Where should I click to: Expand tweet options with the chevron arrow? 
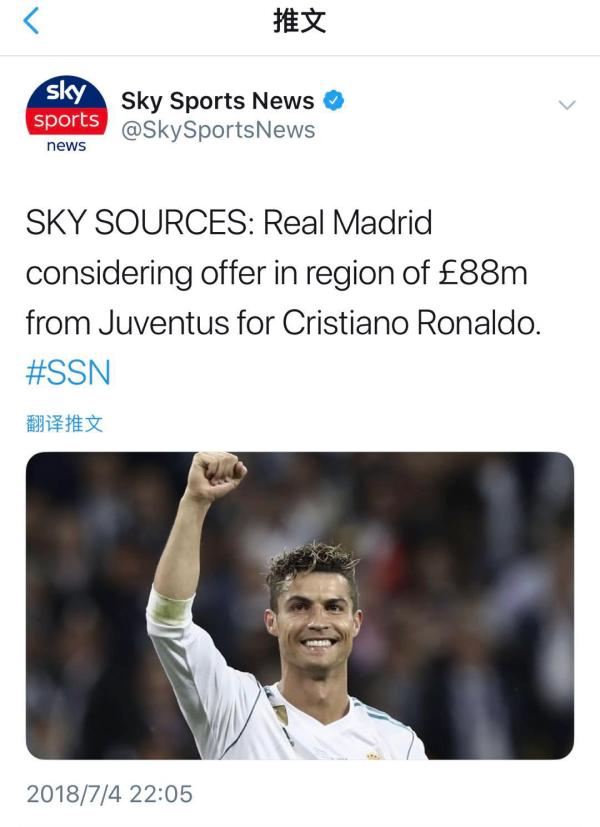point(567,105)
